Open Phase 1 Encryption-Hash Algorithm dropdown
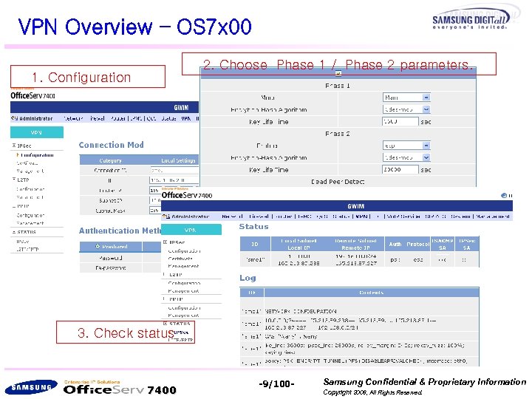 coord(426,109)
